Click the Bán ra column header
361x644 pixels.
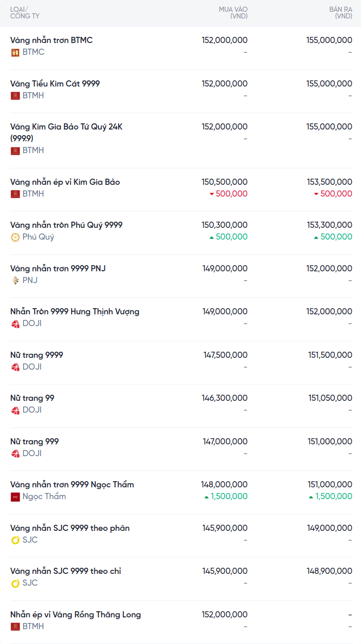point(341,13)
